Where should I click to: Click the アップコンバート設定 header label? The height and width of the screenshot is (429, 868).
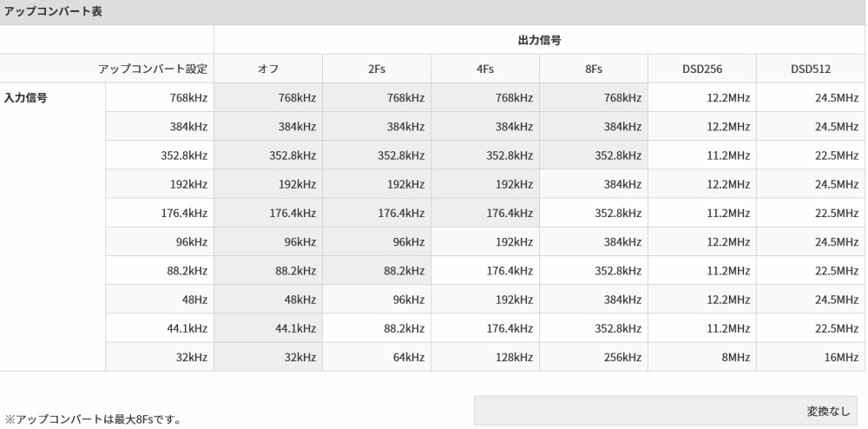coord(107,69)
